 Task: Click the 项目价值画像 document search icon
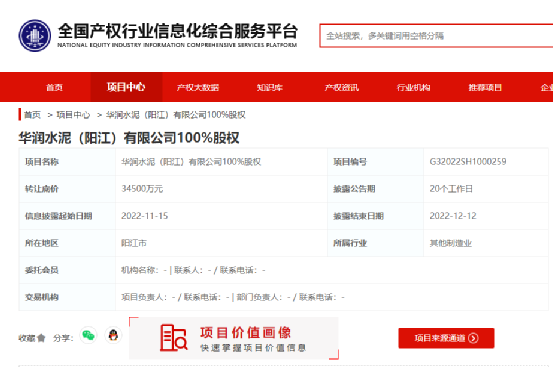[173, 338]
